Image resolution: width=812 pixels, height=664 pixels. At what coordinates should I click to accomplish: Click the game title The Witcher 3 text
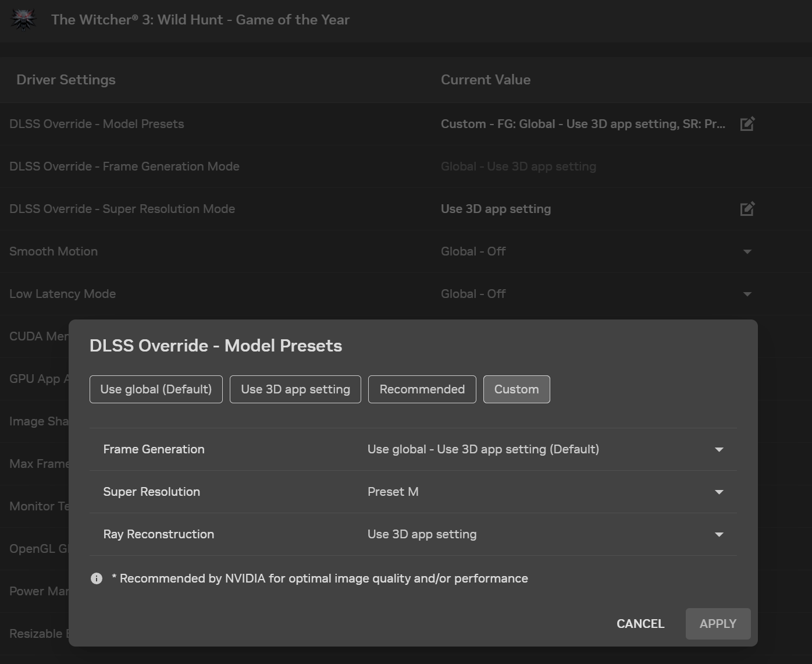coord(201,20)
